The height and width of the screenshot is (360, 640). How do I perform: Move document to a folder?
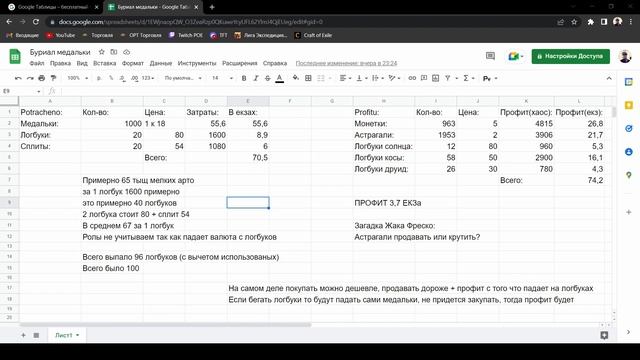pyautogui.click(x=114, y=52)
